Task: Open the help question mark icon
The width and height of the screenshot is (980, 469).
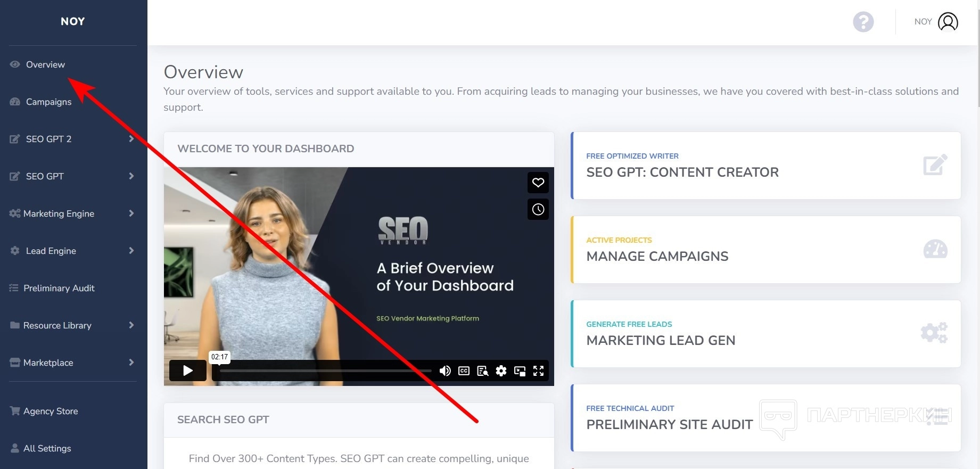Action: pos(863,22)
